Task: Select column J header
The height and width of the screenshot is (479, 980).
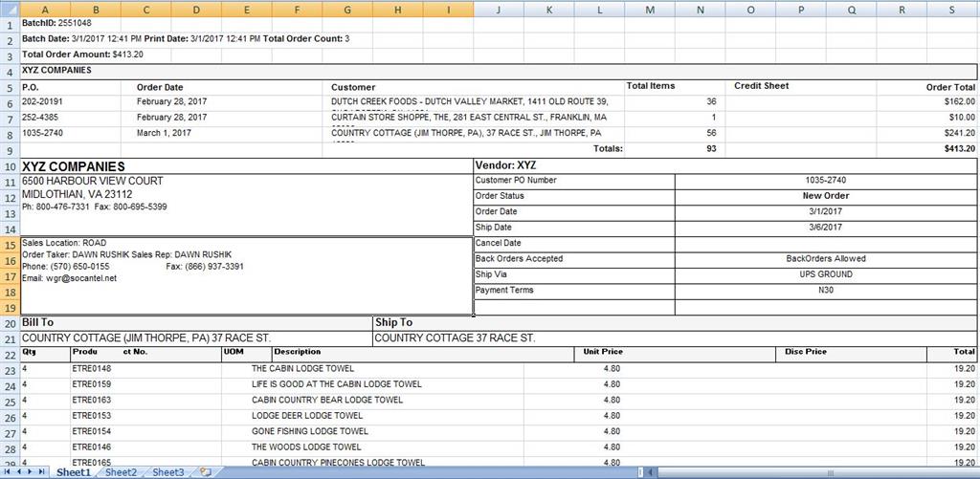Action: pyautogui.click(x=498, y=9)
